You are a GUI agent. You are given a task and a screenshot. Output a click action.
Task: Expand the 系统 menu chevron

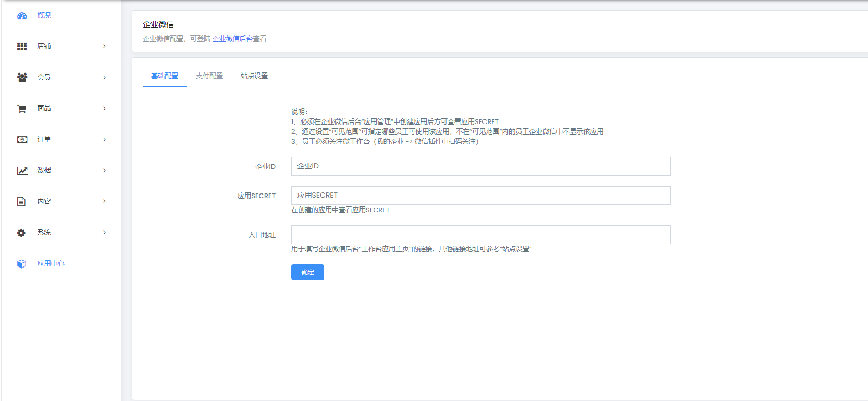point(104,233)
